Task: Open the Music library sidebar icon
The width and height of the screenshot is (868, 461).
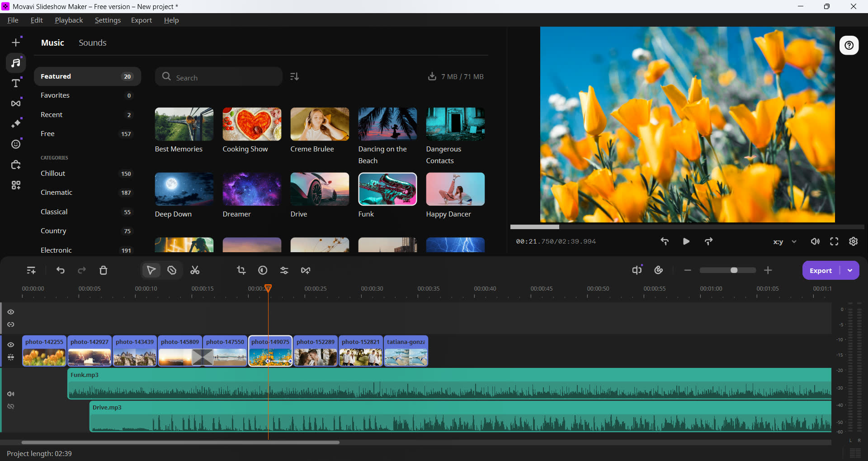Action: pyautogui.click(x=16, y=63)
